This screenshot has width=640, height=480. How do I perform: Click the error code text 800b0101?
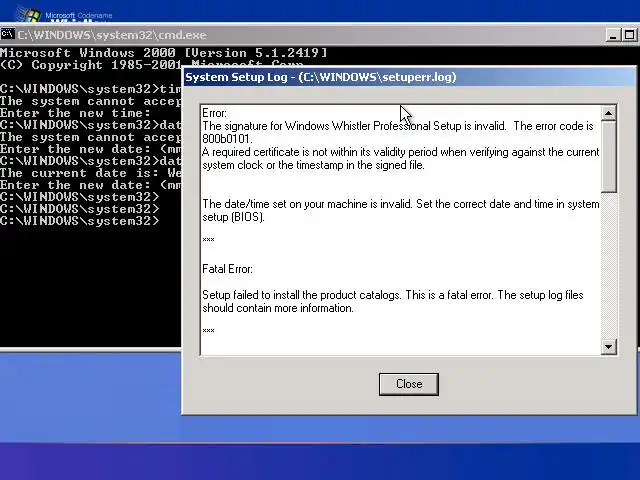[227, 139]
